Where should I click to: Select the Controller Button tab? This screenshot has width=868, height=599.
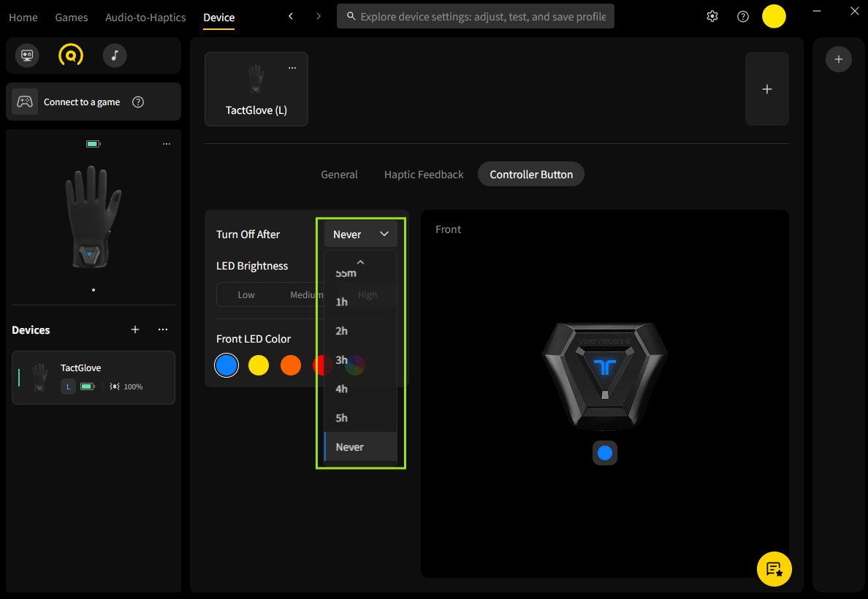pyautogui.click(x=531, y=175)
